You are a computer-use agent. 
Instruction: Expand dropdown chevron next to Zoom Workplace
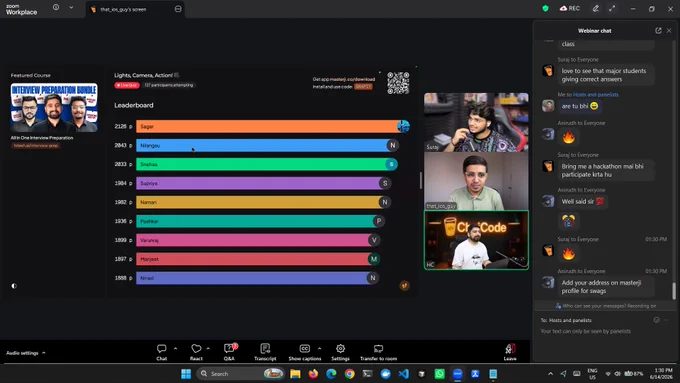71,7
